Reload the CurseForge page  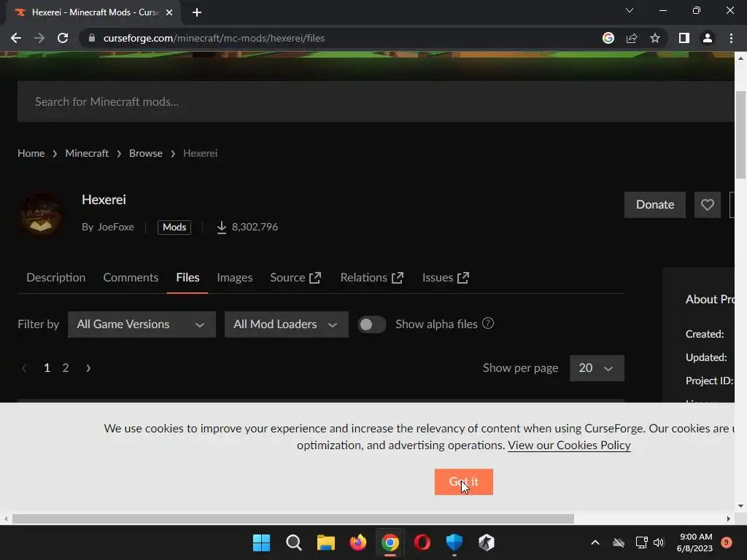point(63,38)
